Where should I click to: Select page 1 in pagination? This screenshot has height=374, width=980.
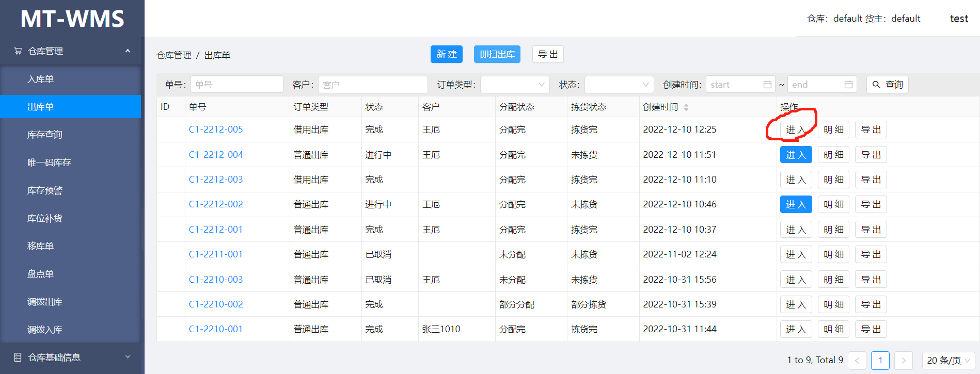[x=880, y=361]
